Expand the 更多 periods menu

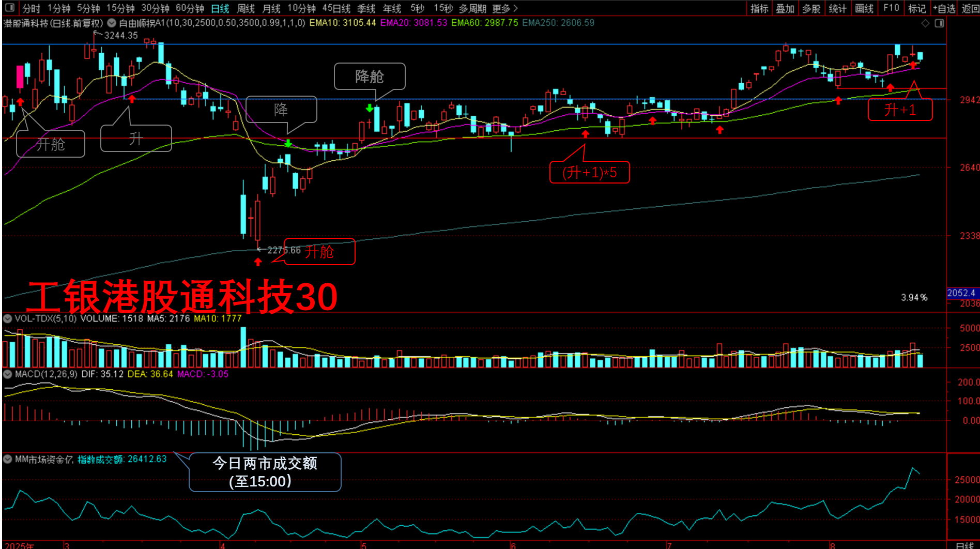505,8
